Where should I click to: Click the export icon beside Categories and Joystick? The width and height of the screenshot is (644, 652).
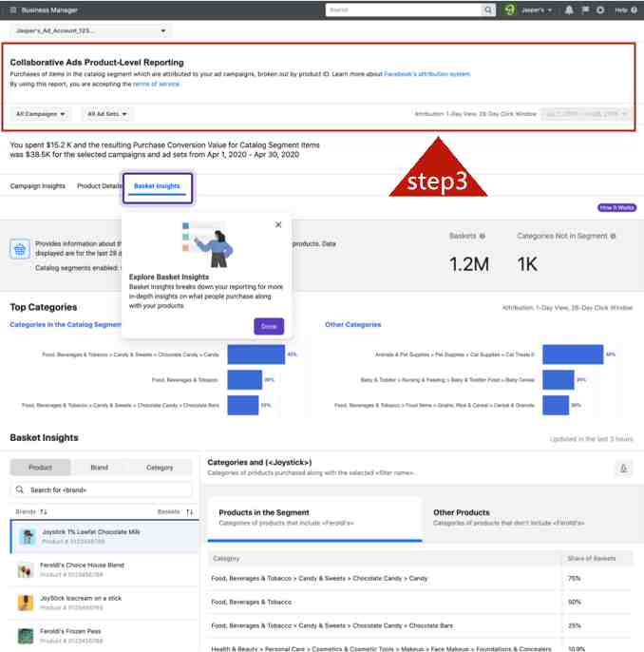pos(623,469)
